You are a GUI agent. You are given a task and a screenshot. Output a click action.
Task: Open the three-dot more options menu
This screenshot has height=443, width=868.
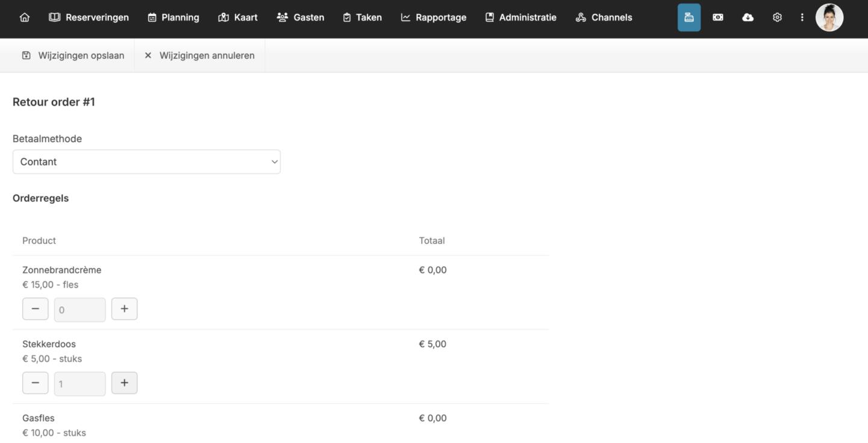(x=802, y=17)
